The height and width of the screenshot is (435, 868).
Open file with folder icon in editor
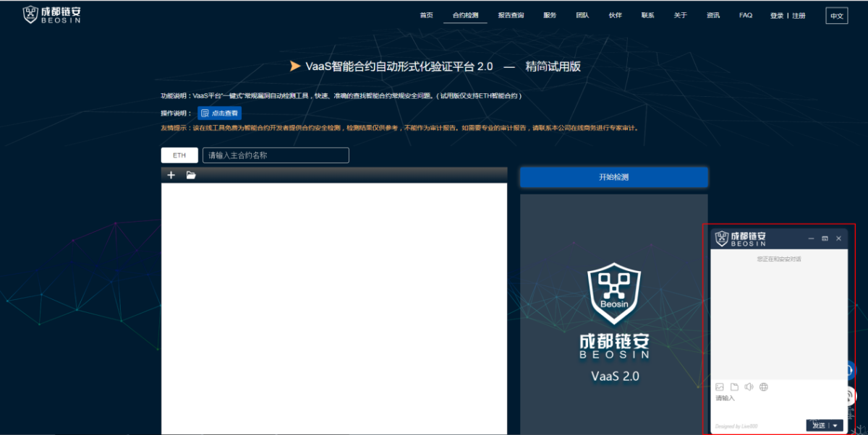click(191, 175)
